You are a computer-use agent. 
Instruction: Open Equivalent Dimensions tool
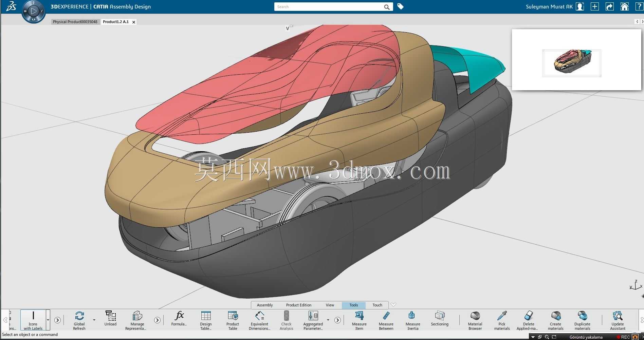[x=259, y=320]
